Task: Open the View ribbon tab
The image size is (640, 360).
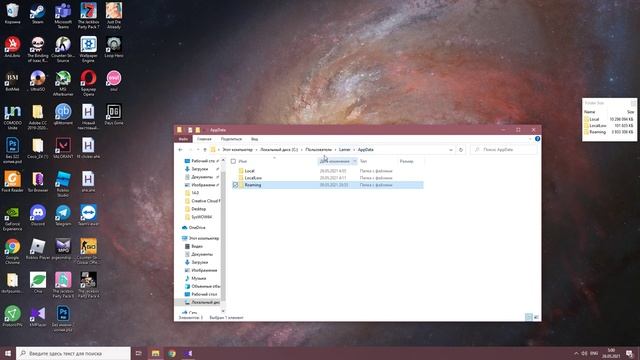Action: click(254, 139)
